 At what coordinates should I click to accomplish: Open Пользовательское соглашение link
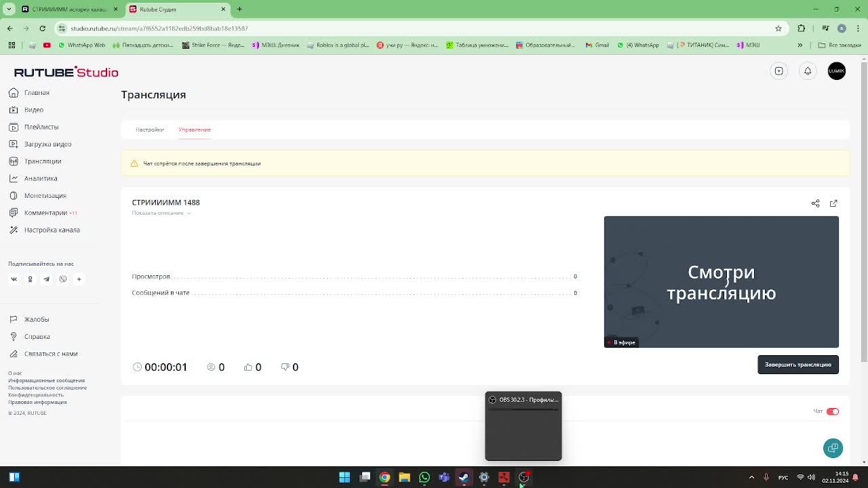47,388
